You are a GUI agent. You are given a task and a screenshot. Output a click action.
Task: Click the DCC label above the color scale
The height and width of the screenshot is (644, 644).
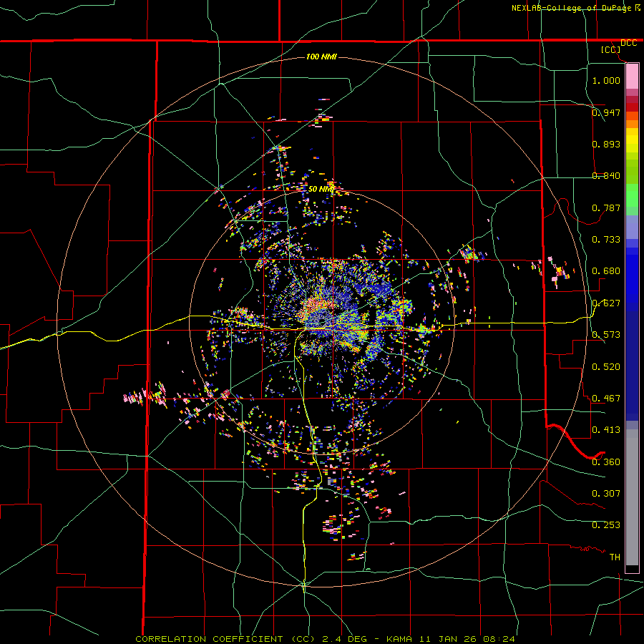coord(628,43)
